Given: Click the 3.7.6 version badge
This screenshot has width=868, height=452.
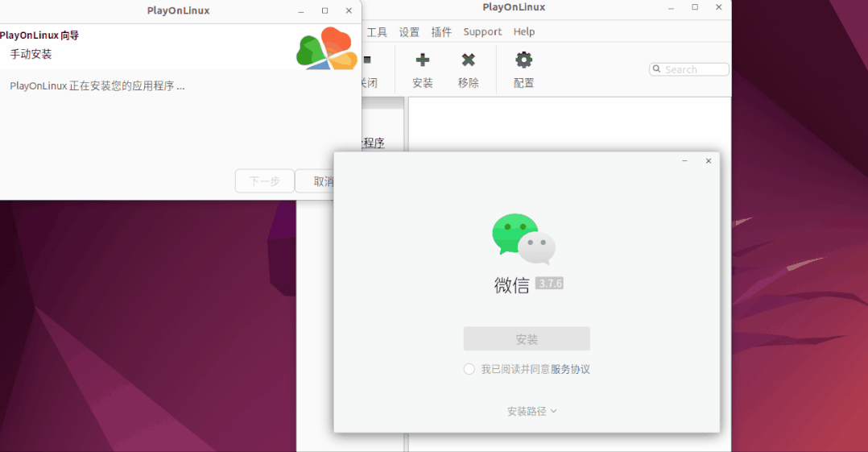Looking at the screenshot, I should point(550,284).
